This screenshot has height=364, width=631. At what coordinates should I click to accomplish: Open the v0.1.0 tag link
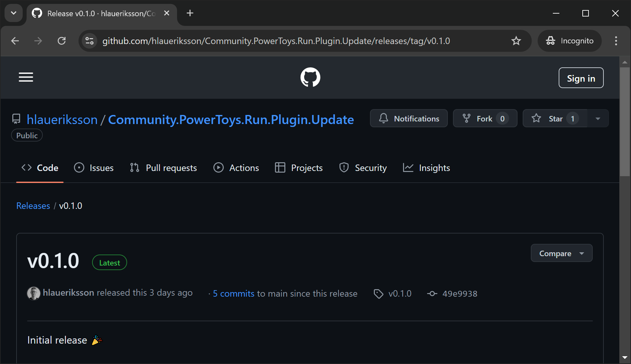(x=399, y=294)
